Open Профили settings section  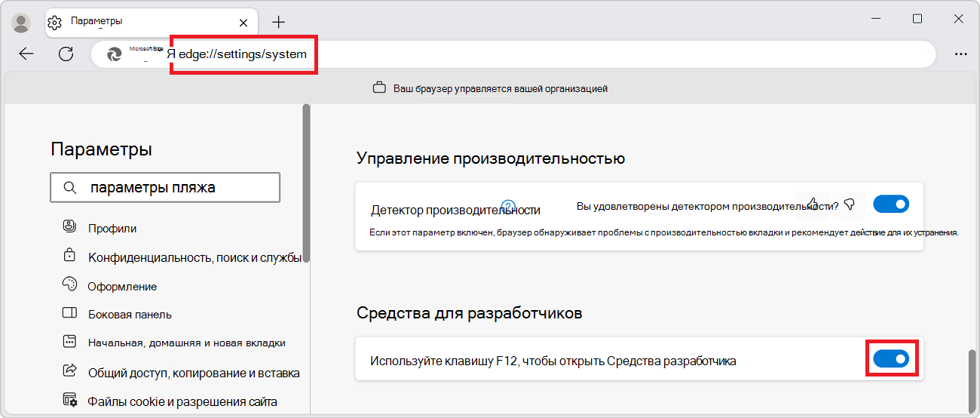pyautogui.click(x=112, y=228)
